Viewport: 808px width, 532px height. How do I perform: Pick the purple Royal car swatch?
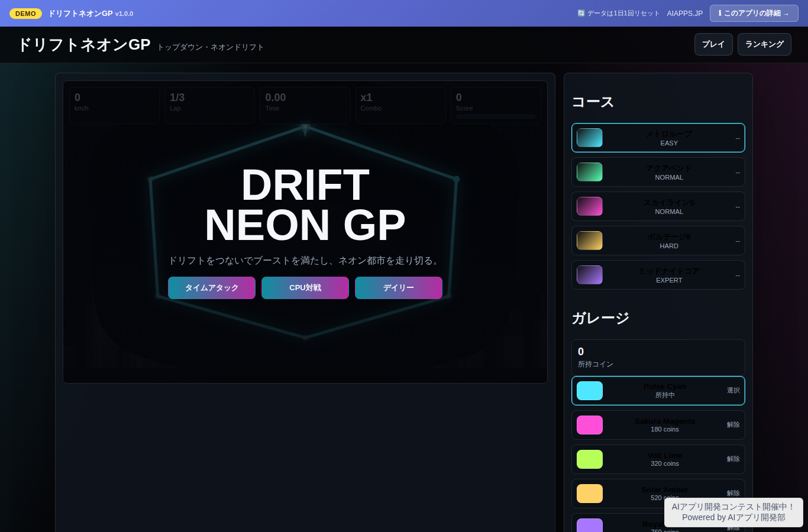pos(590,525)
